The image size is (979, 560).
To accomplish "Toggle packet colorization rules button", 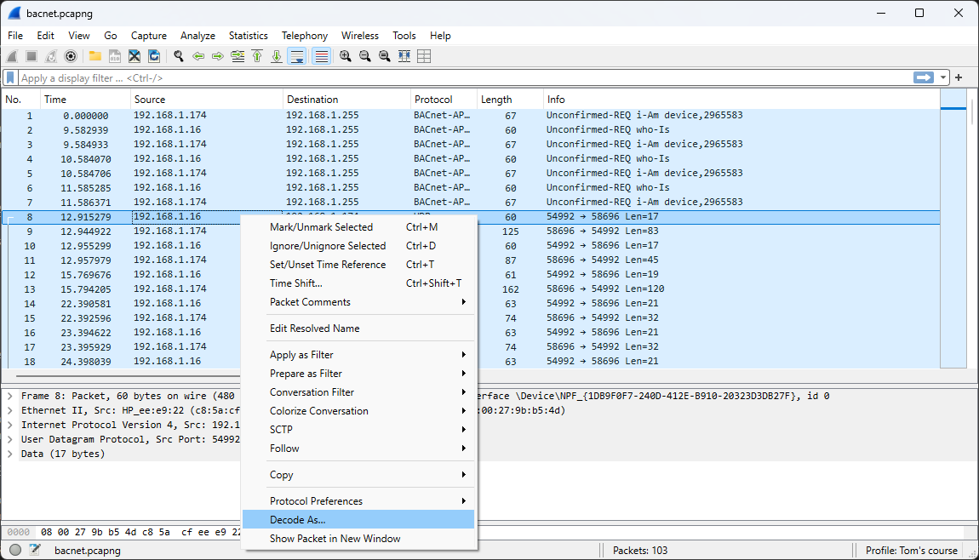I will coord(321,56).
